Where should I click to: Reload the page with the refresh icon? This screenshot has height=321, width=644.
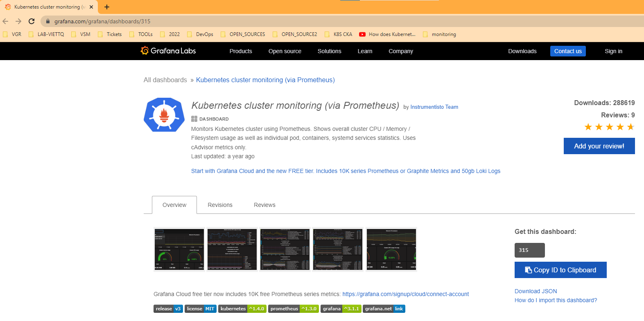point(32,21)
